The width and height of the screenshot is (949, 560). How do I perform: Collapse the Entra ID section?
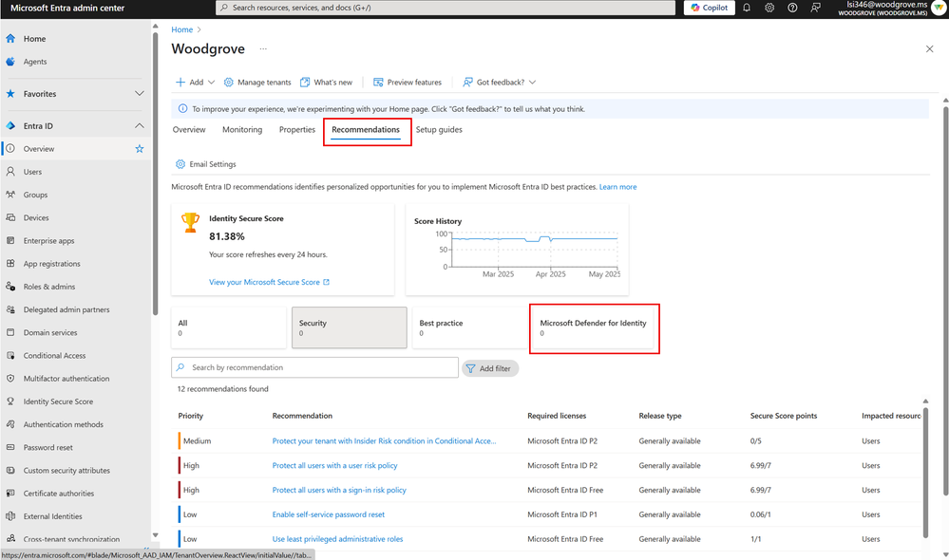click(x=140, y=126)
